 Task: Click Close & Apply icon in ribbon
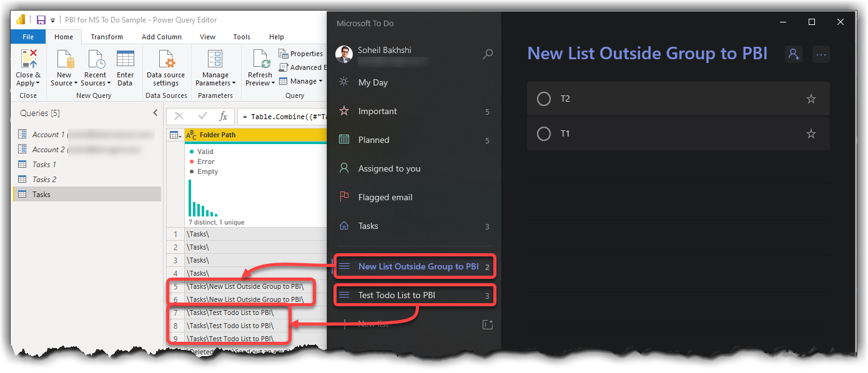tap(28, 59)
